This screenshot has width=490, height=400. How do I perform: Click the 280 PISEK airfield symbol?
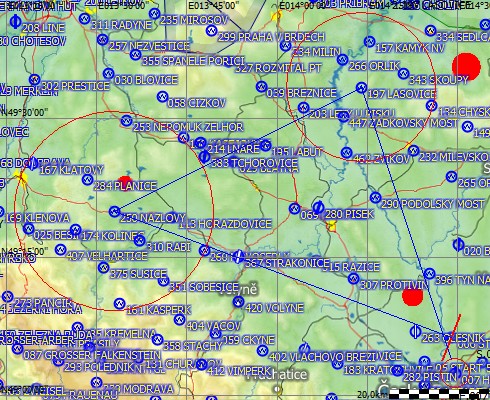coord(318,208)
